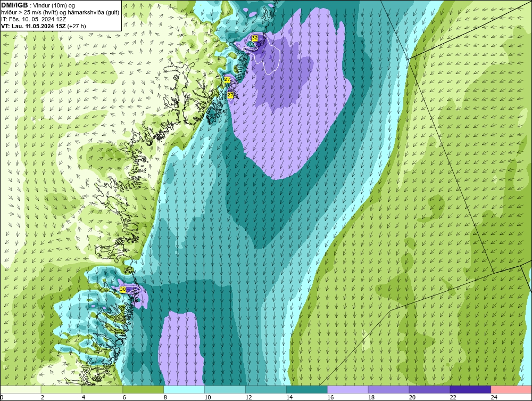Viewport: 532px width, 401px height.
Task: Click the legend scale number 8
Action: 165,397
